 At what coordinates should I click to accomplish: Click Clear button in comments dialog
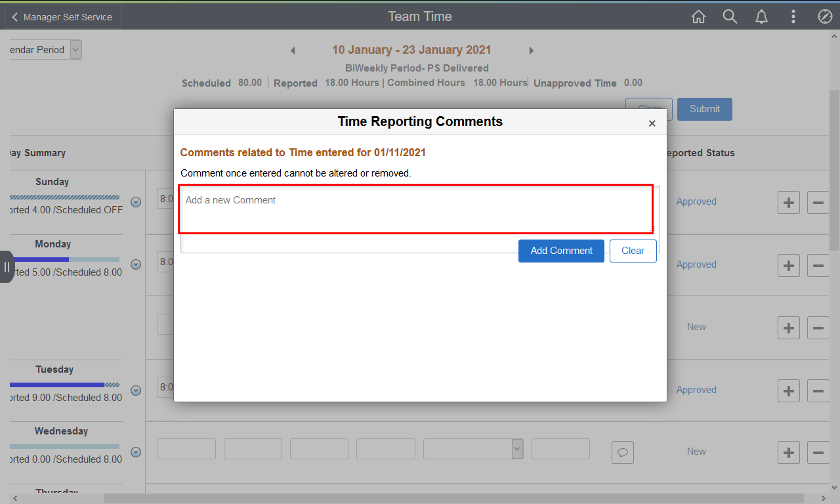(x=633, y=251)
